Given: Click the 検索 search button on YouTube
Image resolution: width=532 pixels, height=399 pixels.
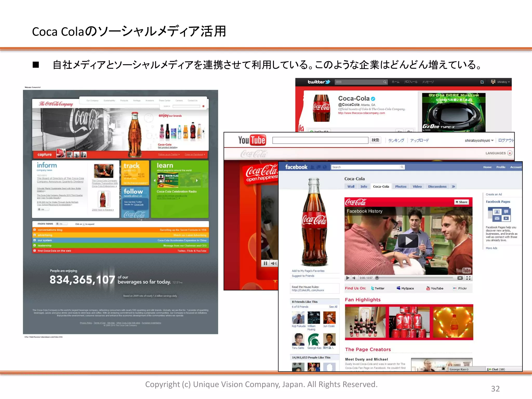Looking at the screenshot, I should coord(375,140).
